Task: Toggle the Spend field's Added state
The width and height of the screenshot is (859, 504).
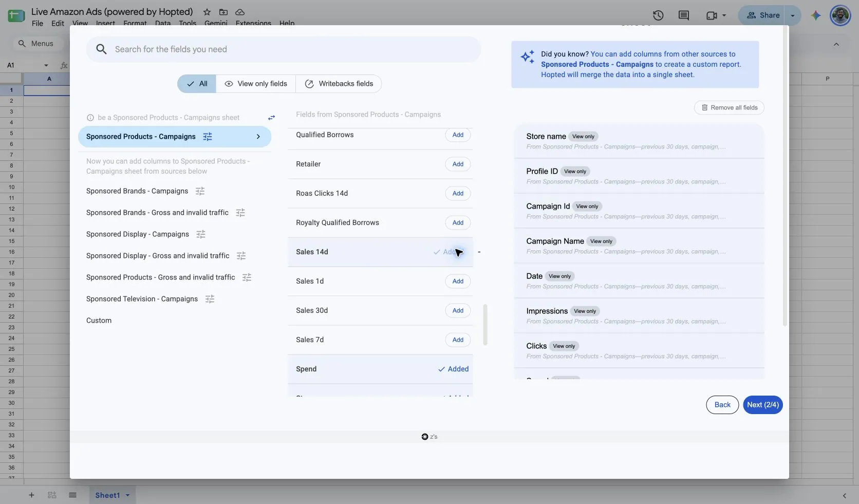Action: click(x=453, y=369)
